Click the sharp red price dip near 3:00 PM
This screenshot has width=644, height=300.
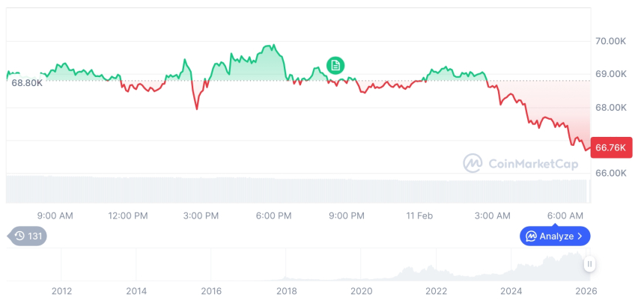(197, 108)
